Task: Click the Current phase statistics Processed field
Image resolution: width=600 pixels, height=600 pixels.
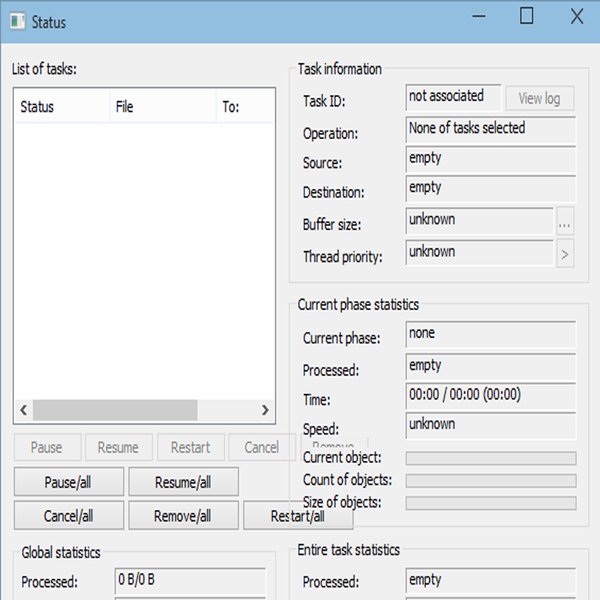Action: (x=491, y=367)
